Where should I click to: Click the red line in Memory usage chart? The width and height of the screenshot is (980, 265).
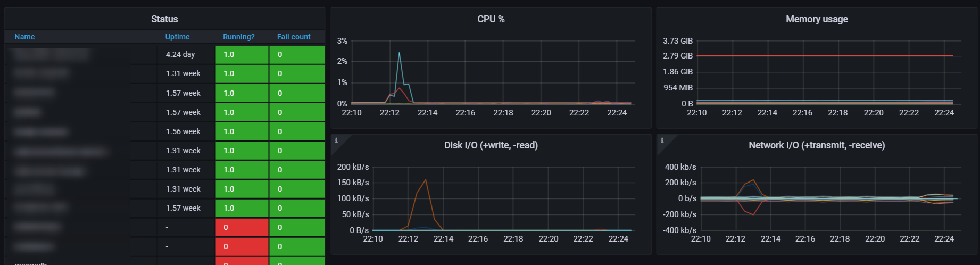click(x=825, y=56)
